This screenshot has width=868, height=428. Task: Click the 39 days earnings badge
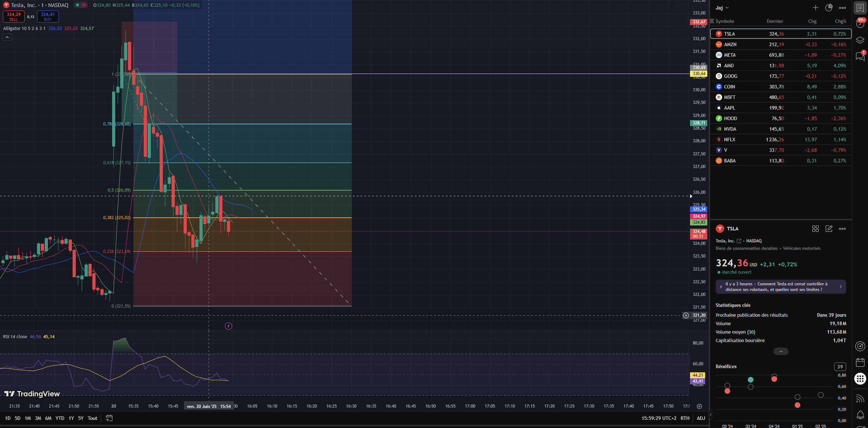[x=840, y=367]
